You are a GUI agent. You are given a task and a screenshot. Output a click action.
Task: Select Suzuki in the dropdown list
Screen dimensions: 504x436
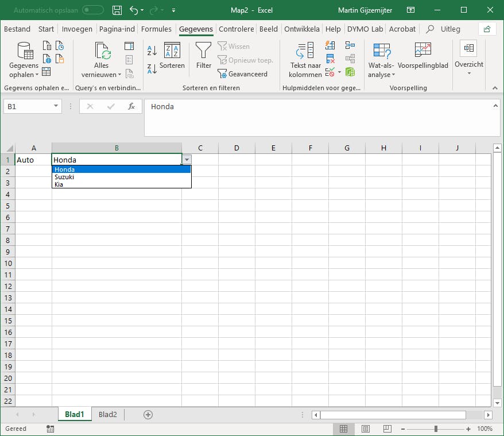coord(122,177)
